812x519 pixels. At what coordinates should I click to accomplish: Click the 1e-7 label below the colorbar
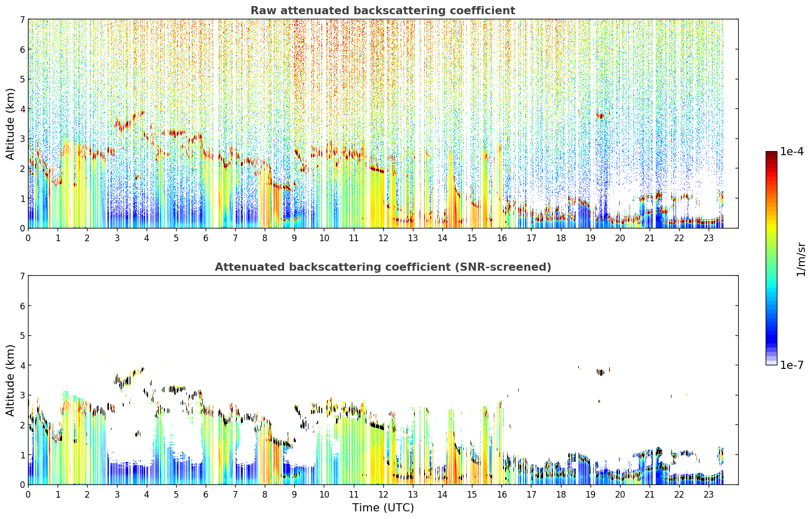tap(792, 365)
